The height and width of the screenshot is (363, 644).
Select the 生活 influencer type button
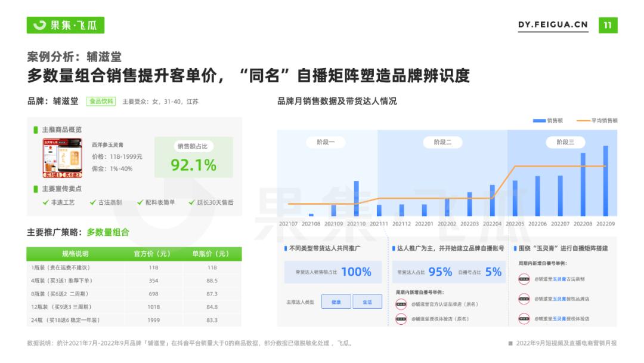pos(367,302)
